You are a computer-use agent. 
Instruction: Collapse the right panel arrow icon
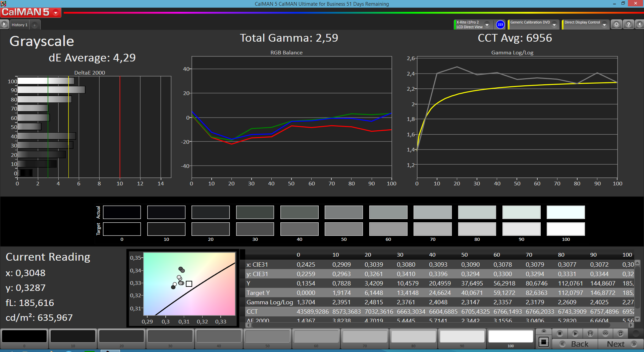pyautogui.click(x=640, y=24)
